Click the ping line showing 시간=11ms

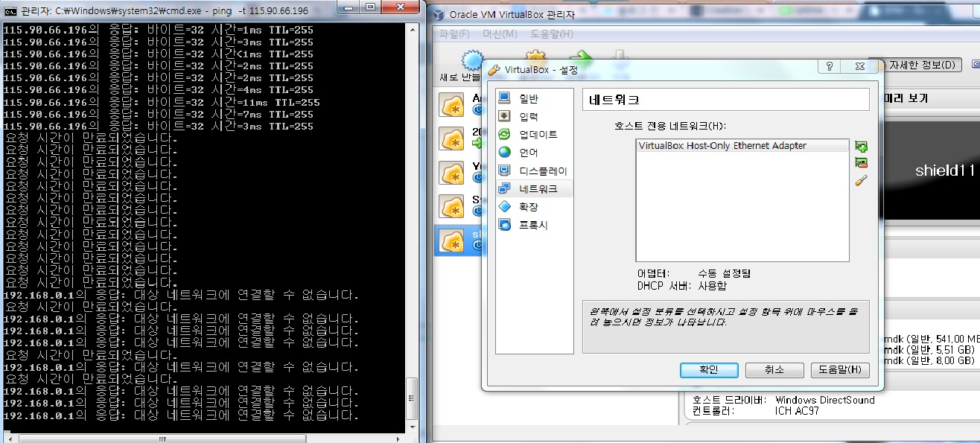162,102
